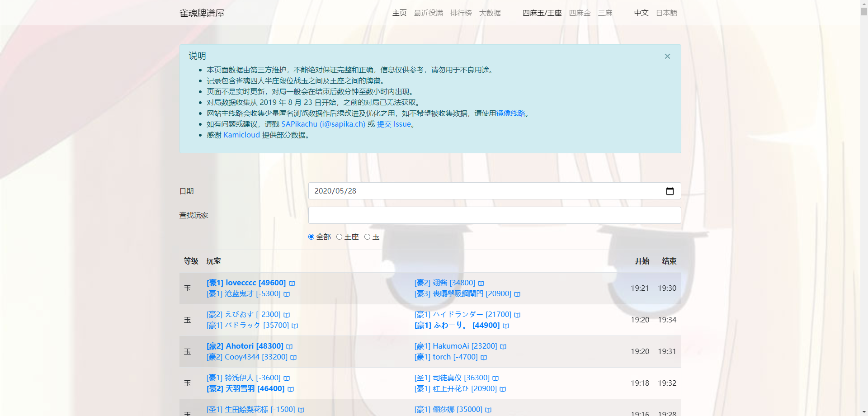868x416 pixels.
Task: Open replay icon next to Cooy4344 [33200]
Action: pyautogui.click(x=293, y=358)
